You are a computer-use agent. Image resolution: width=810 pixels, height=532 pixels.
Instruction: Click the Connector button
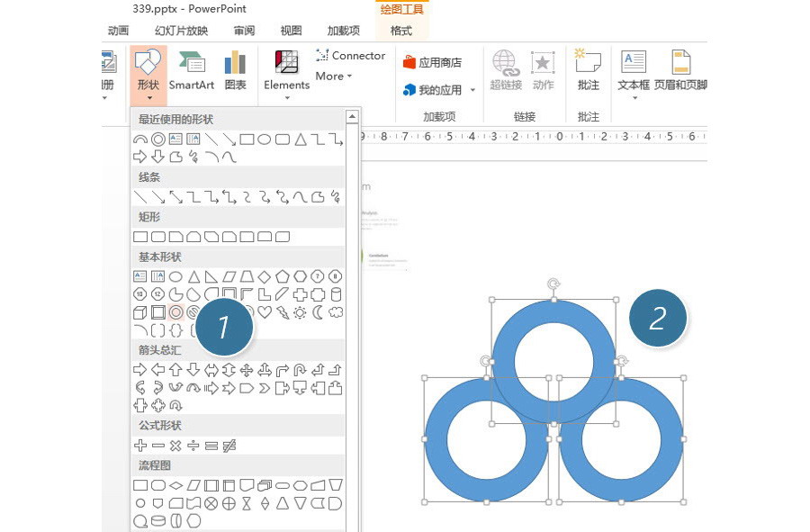click(x=351, y=55)
